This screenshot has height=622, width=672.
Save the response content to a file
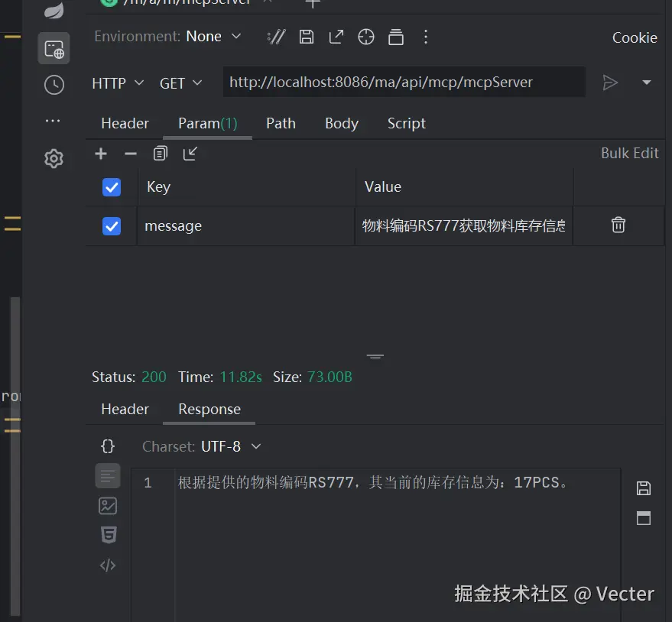pyautogui.click(x=643, y=488)
